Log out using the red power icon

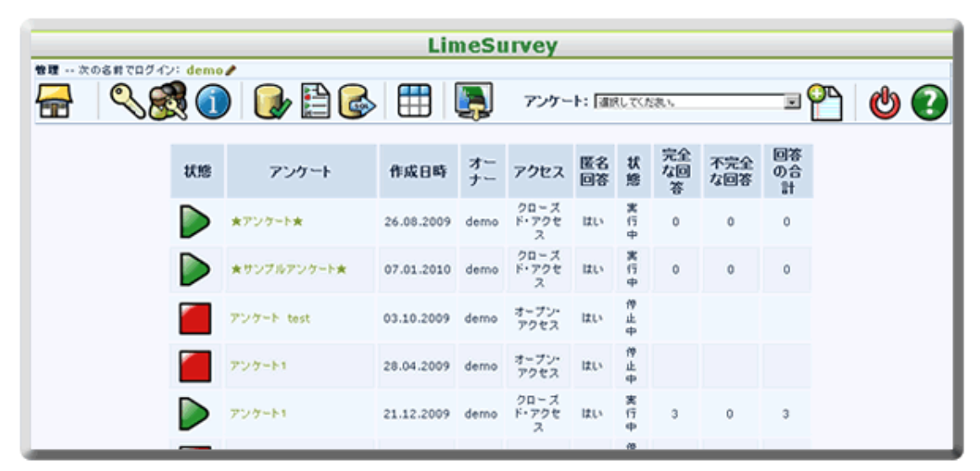point(886,104)
